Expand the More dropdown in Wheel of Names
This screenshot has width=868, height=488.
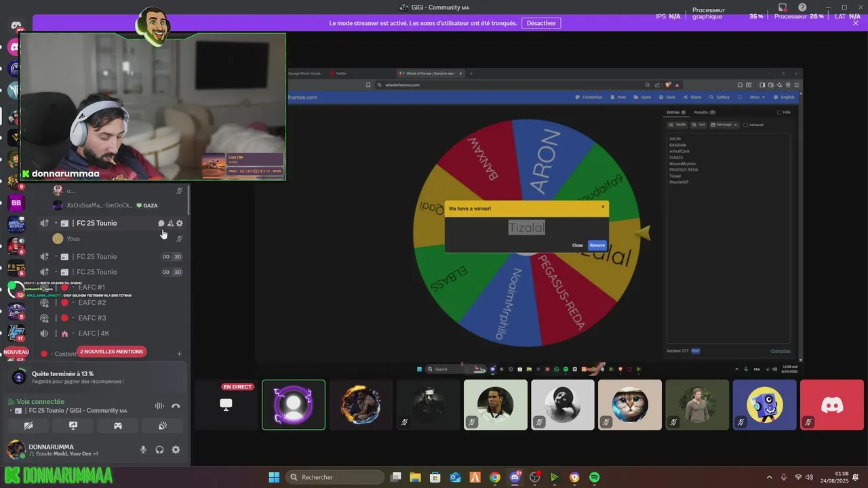point(756,97)
